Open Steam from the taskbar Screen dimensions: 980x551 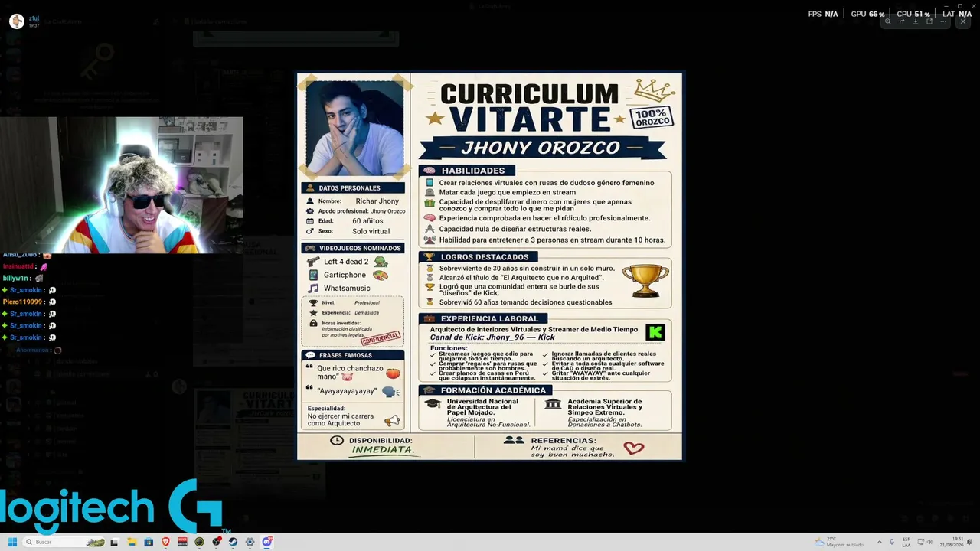233,542
